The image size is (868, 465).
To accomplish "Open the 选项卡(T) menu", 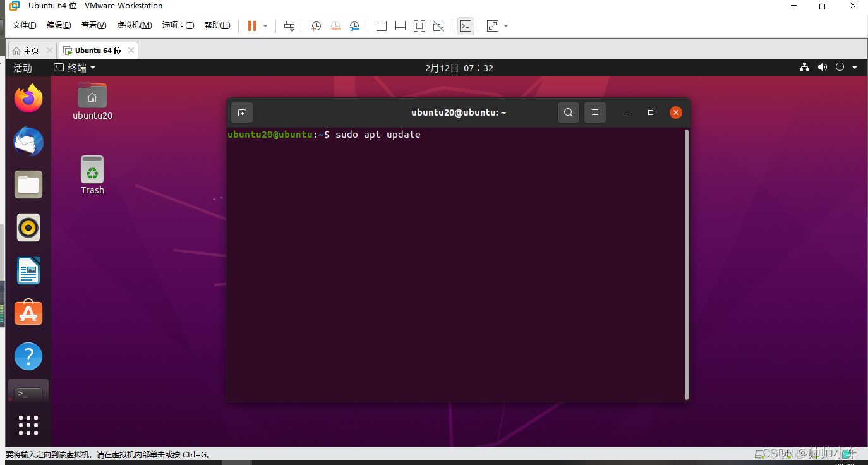I will coord(178,26).
